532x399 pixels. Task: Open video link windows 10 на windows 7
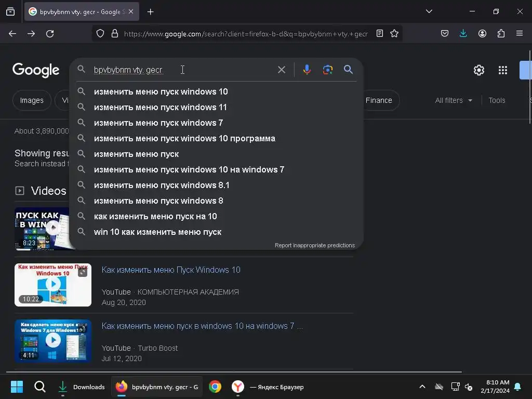(202, 326)
